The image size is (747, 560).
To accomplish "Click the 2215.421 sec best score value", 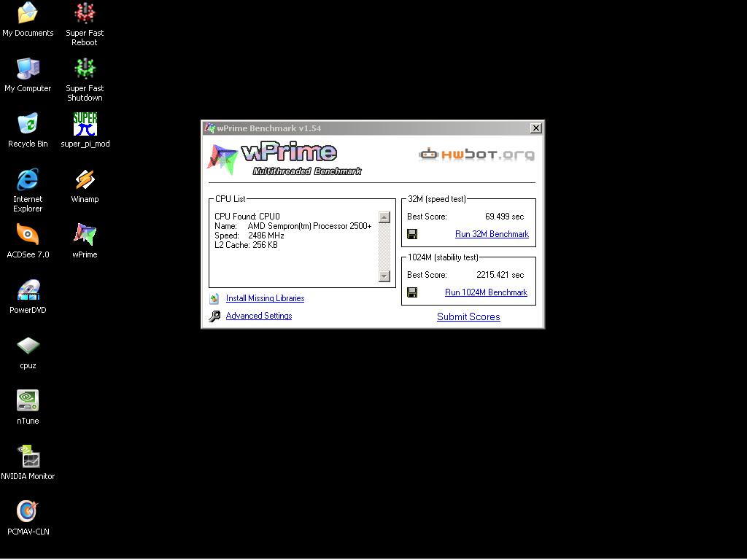I will click(500, 275).
